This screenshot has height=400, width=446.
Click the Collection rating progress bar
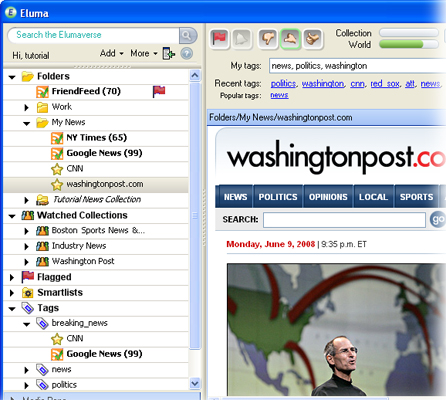pos(409,33)
